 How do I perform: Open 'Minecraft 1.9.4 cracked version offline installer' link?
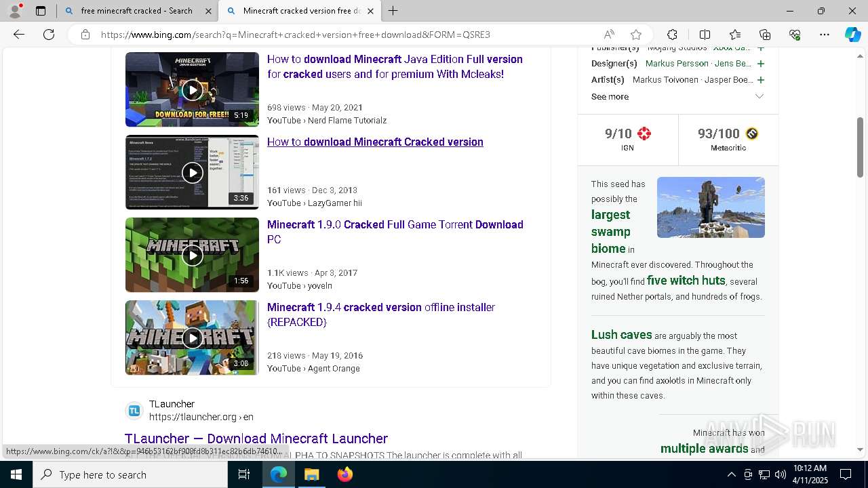point(381,314)
